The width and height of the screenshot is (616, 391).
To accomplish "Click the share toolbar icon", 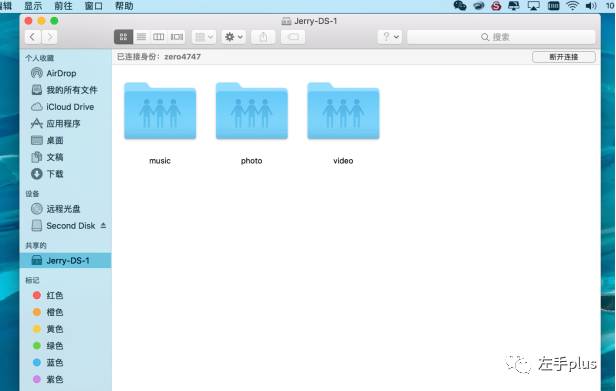I will tap(263, 37).
